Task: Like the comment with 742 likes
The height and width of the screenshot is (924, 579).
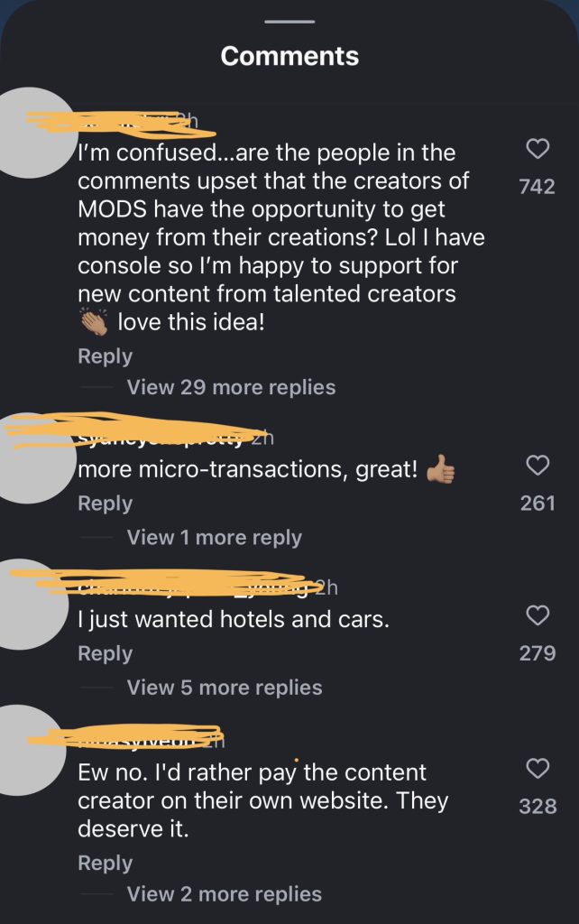Action: point(538,149)
